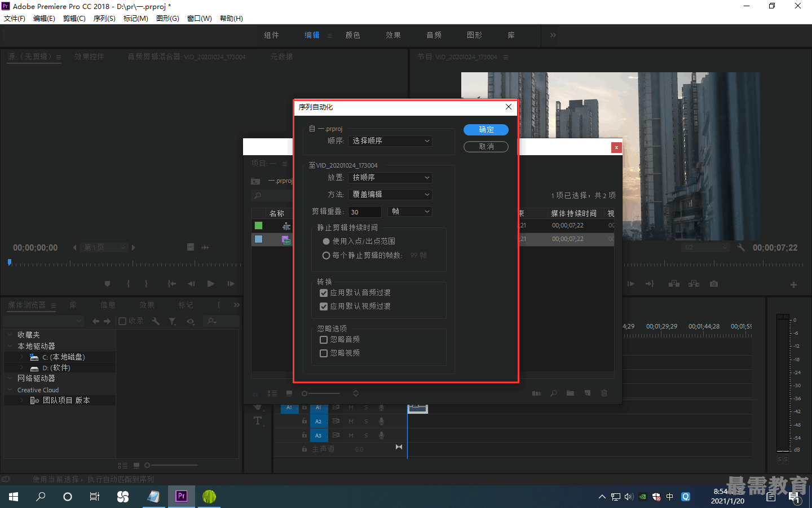
Task: Open Program monitor Button Editor plus icon
Action: pyautogui.click(x=793, y=284)
